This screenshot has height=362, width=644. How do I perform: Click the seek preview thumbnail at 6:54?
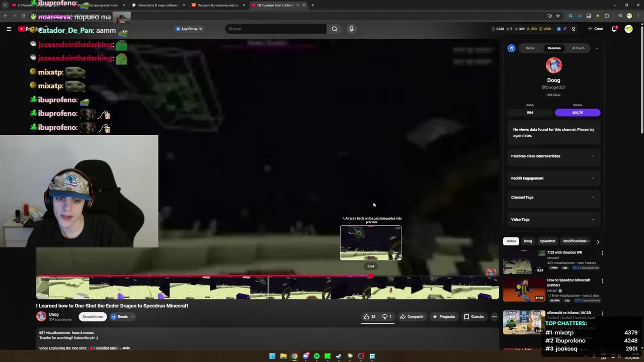[371, 243]
